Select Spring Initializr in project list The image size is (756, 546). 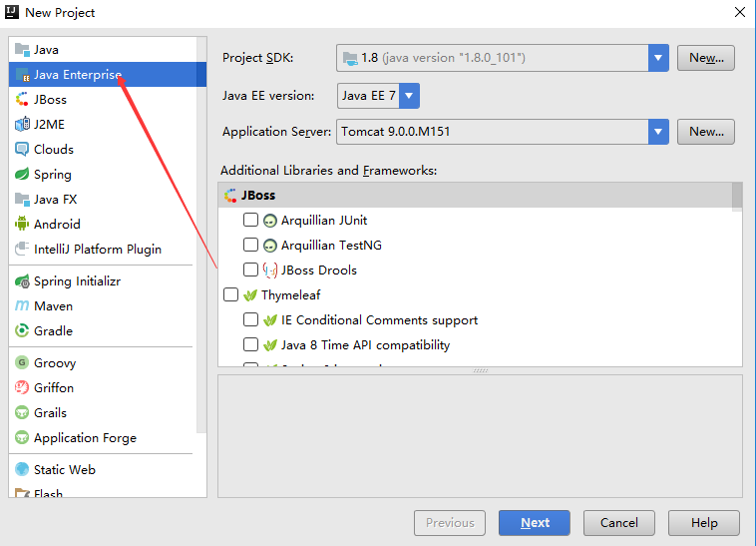77,281
